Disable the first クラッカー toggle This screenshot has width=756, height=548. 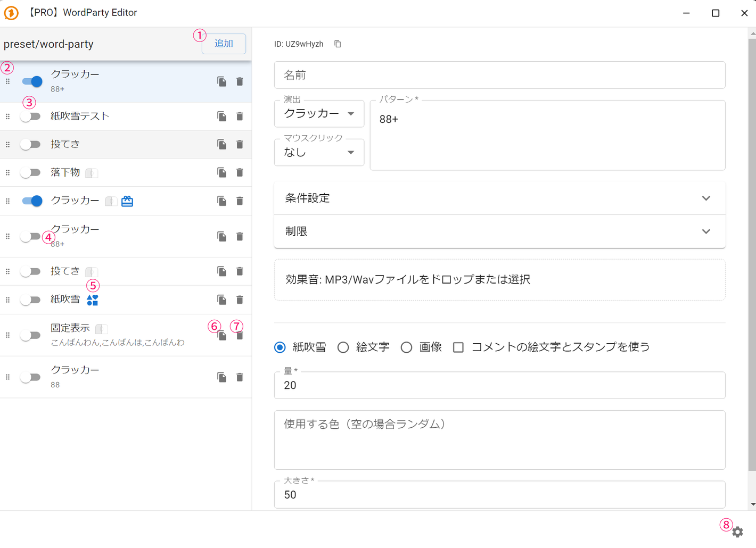(x=32, y=81)
